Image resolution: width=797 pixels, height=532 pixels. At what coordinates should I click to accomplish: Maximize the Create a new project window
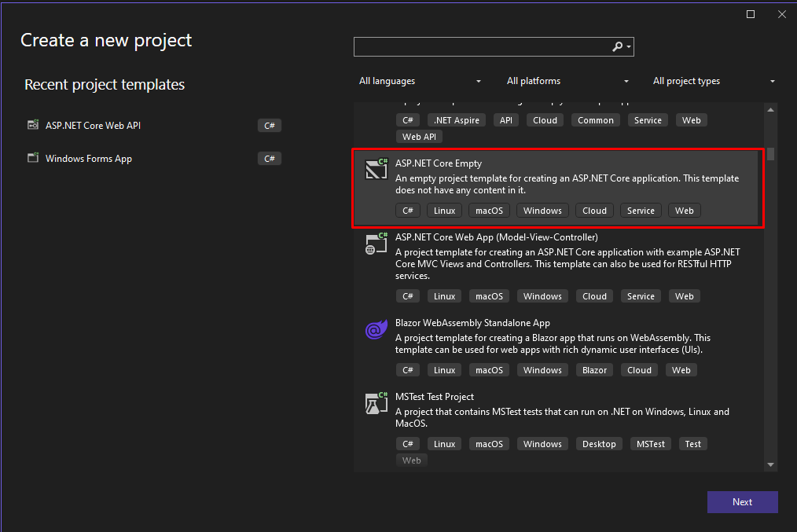751,14
